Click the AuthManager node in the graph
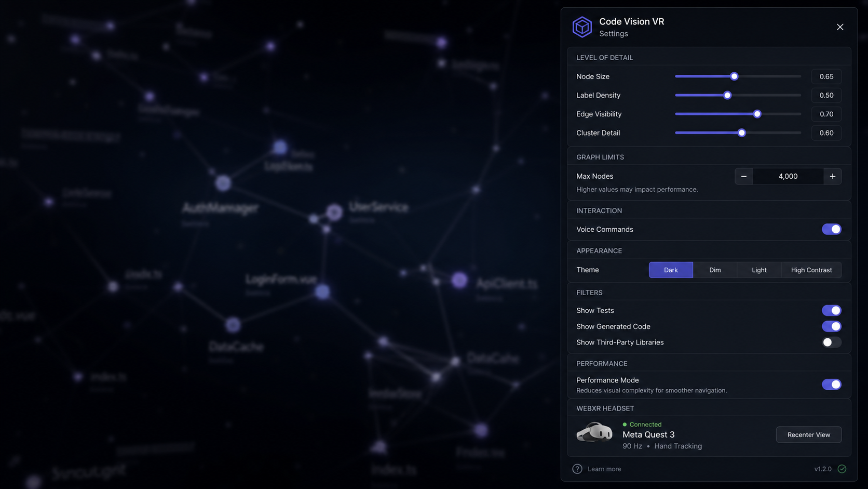868x489 pixels. pos(223,183)
